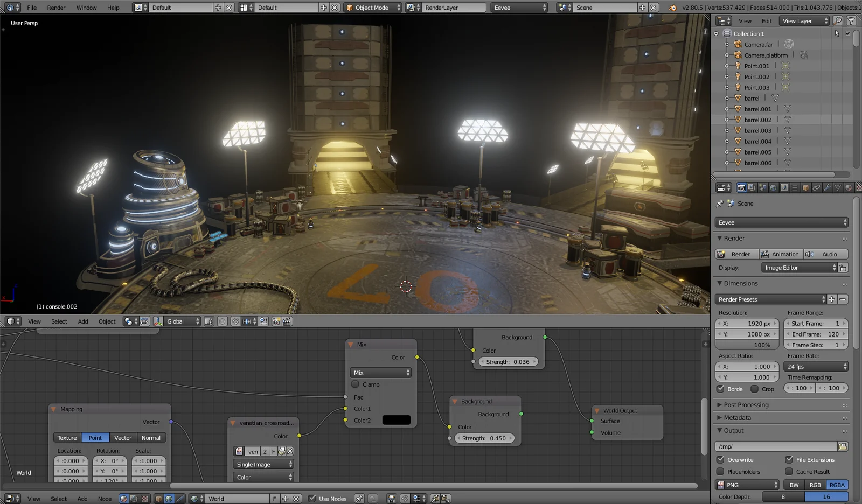Click the black Color2 swatch on the Mix node
This screenshot has height=504, width=862.
coord(396,419)
